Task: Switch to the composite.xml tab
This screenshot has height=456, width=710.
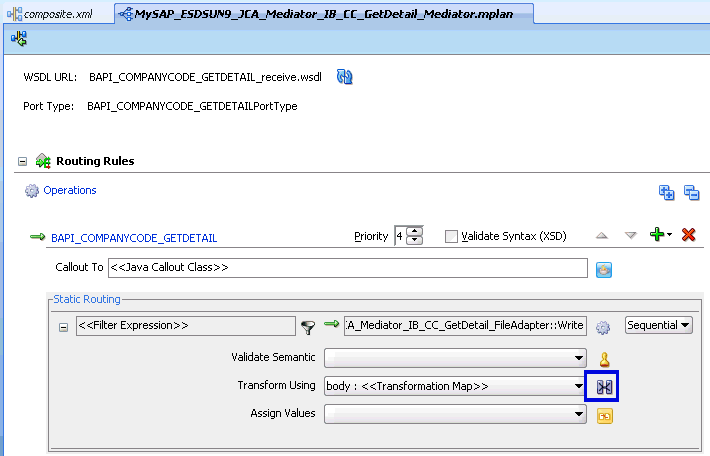Action: pyautogui.click(x=58, y=12)
